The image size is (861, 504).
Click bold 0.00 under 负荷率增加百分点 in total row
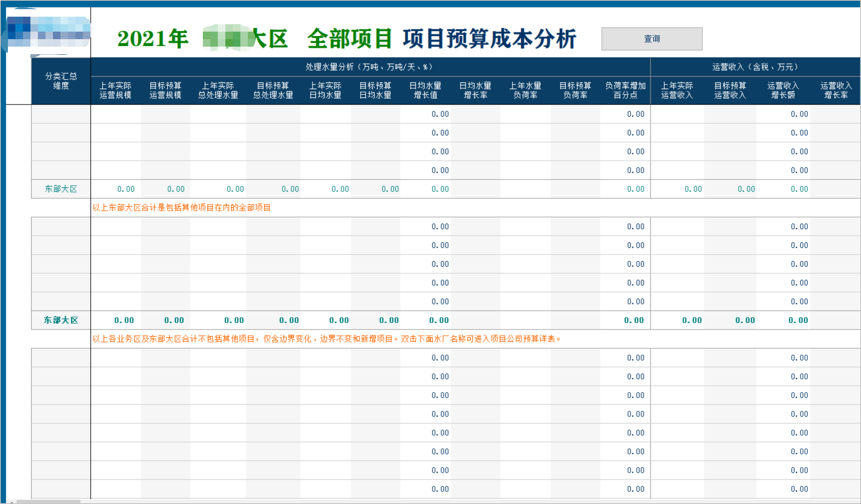634,320
